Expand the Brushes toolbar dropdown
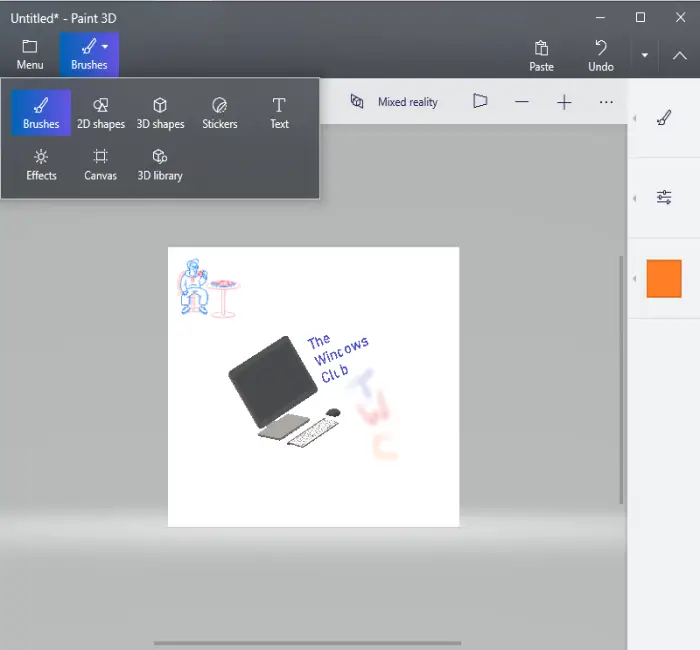 (89, 54)
